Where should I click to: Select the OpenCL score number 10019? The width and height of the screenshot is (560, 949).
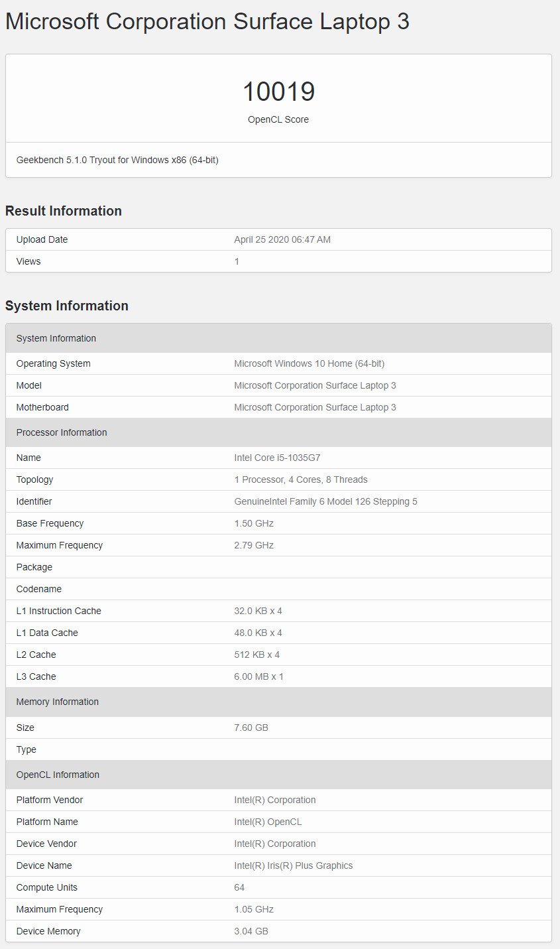tap(278, 92)
